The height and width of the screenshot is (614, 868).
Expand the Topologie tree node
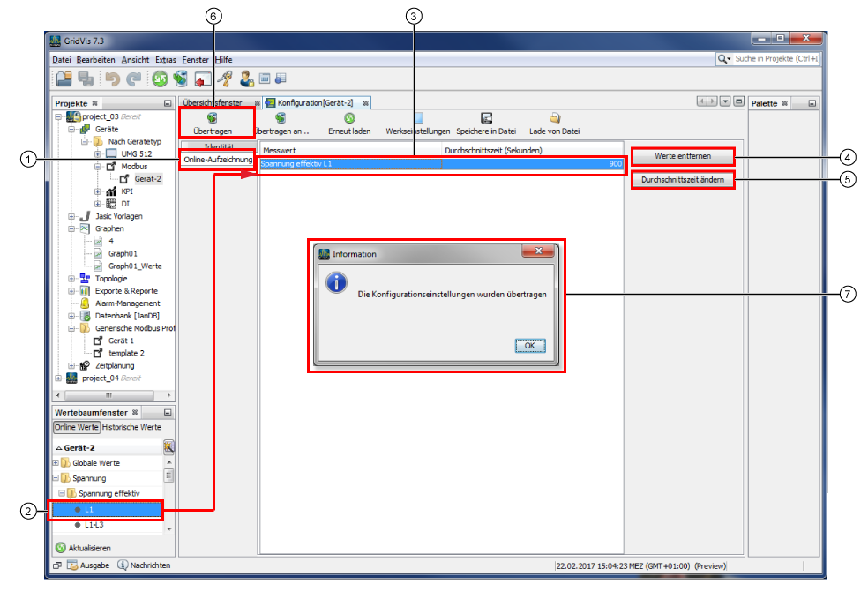coord(71,279)
